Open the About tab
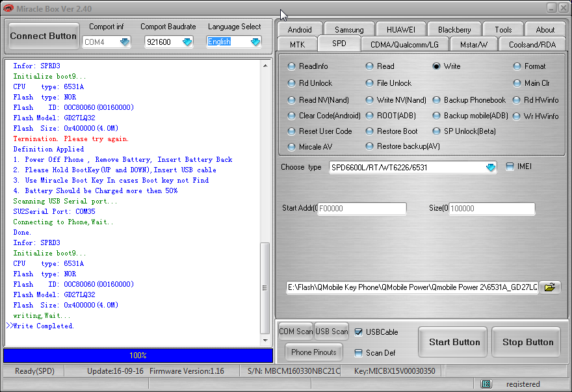 (x=545, y=29)
